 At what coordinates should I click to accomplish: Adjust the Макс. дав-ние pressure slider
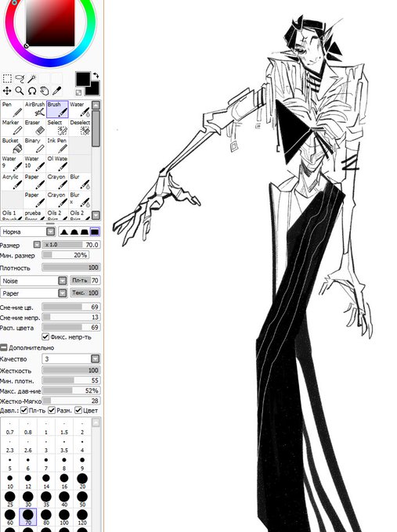(71, 390)
